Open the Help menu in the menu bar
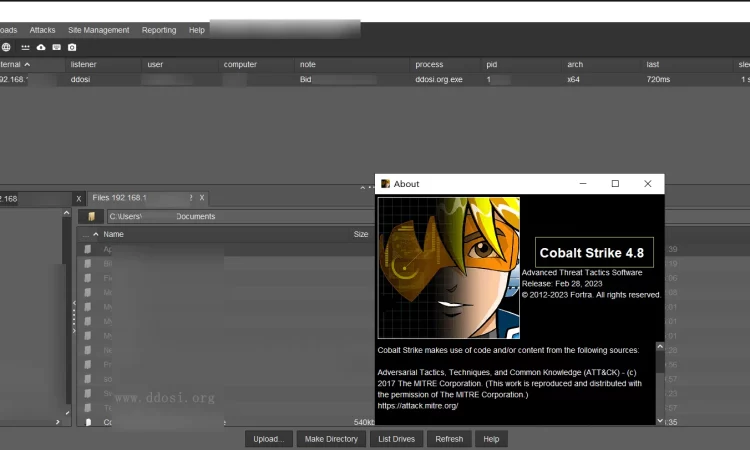The width and height of the screenshot is (750, 450). coord(197,30)
